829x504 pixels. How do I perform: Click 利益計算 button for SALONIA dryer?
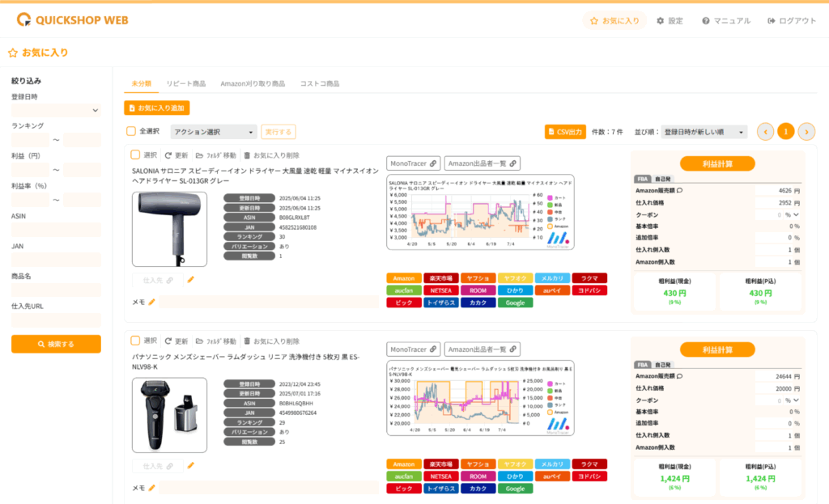pyautogui.click(x=717, y=163)
